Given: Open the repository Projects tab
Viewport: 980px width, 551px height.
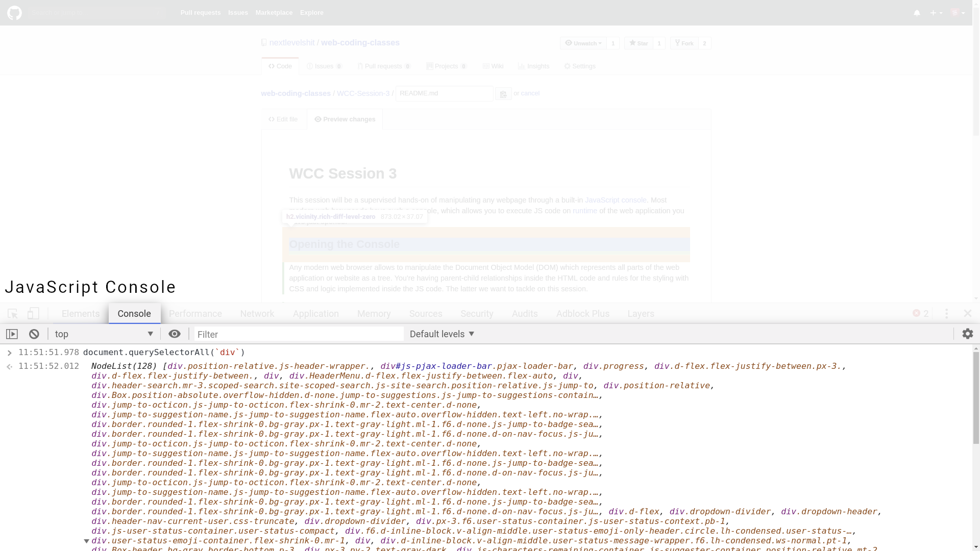Looking at the screenshot, I should 447,66.
